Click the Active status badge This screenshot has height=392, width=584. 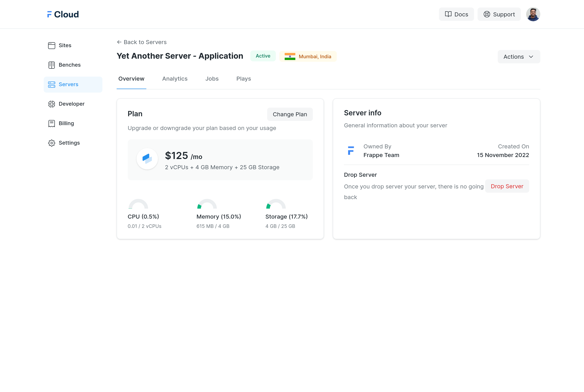tap(263, 56)
